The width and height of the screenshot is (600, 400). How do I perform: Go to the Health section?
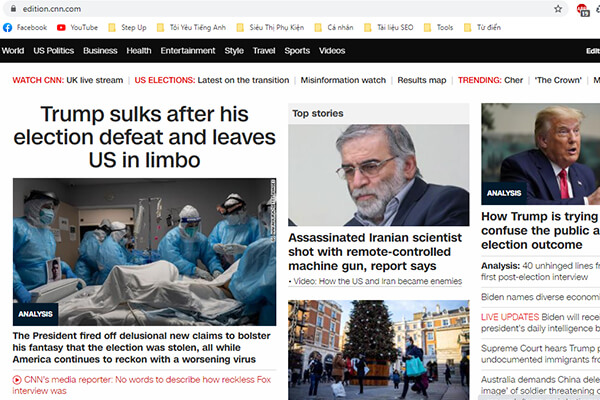tap(139, 51)
